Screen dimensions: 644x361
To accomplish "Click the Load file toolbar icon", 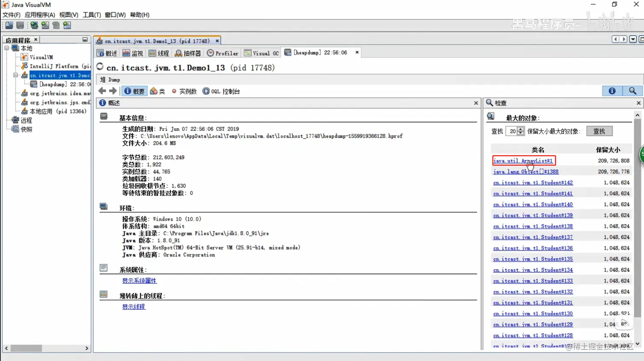I will [x=9, y=26].
